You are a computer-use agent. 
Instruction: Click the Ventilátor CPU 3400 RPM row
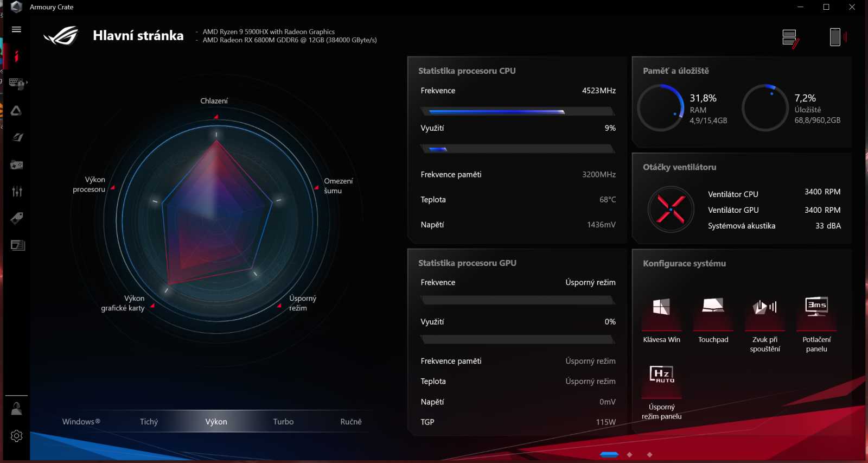[774, 193]
